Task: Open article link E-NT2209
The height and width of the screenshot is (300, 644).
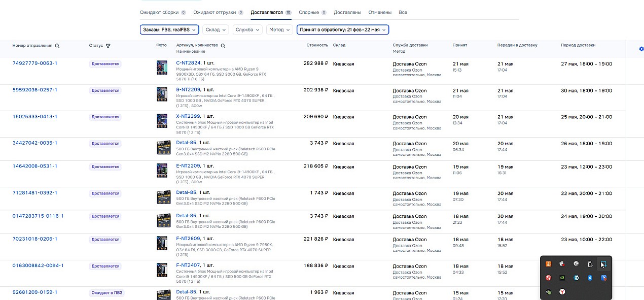Action: pos(188,165)
